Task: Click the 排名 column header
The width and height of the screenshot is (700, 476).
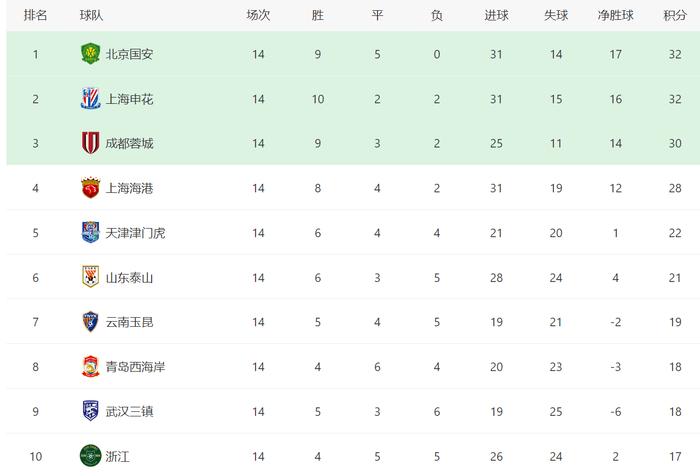Action: (x=35, y=16)
